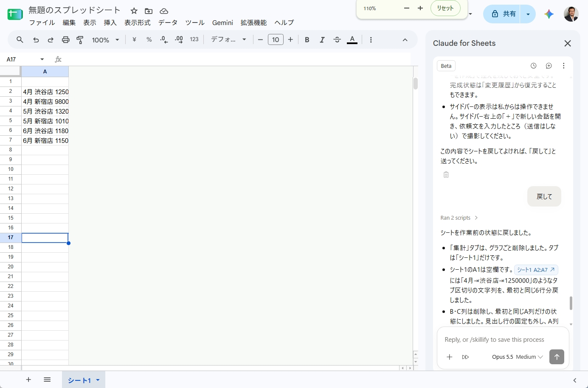Redo the last undone action
The image size is (588, 388).
coord(51,40)
